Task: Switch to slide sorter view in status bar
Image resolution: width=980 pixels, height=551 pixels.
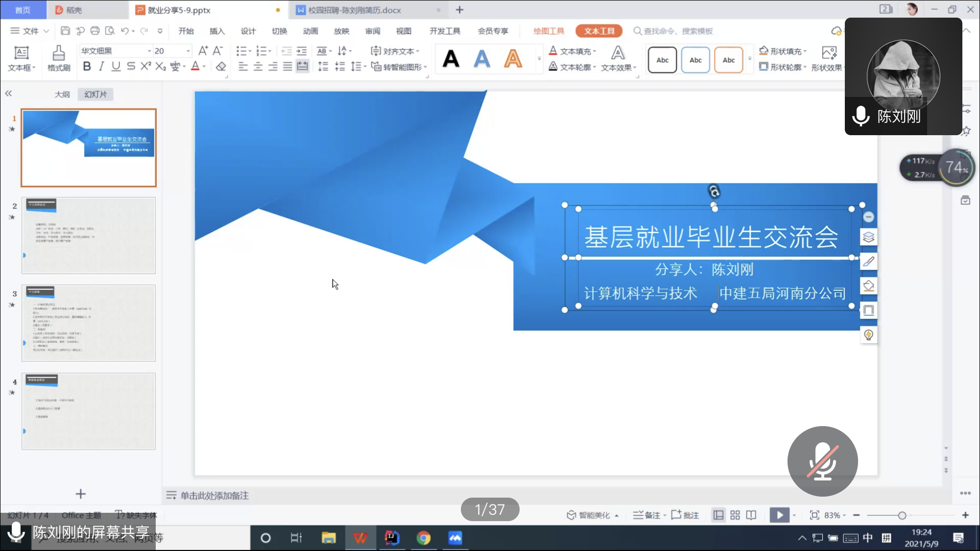Action: coord(735,515)
